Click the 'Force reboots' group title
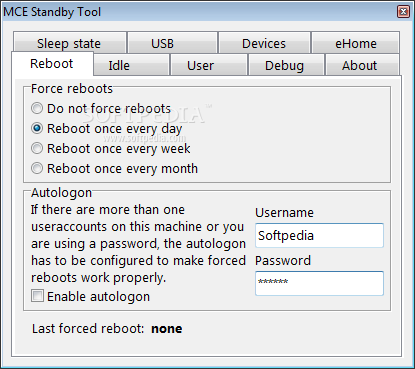415x369 pixels. click(72, 89)
